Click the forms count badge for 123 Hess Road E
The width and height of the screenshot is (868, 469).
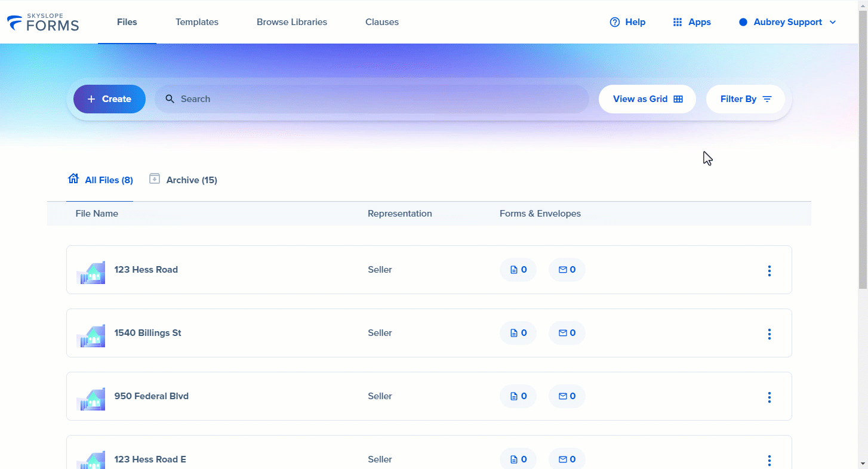(x=518, y=459)
